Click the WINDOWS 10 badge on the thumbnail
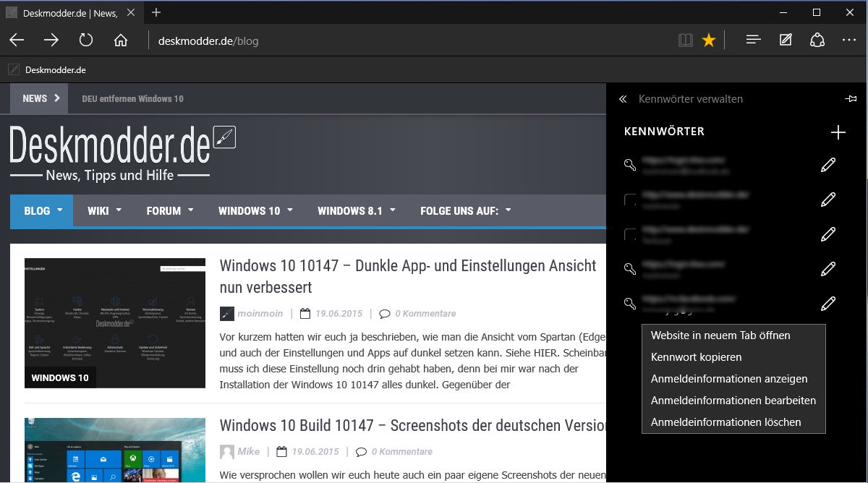Image resolution: width=868 pixels, height=483 pixels. 60,377
